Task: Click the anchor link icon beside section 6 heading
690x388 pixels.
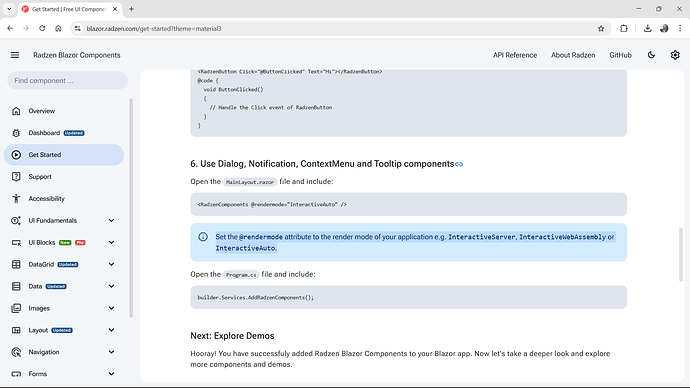Action: point(459,164)
